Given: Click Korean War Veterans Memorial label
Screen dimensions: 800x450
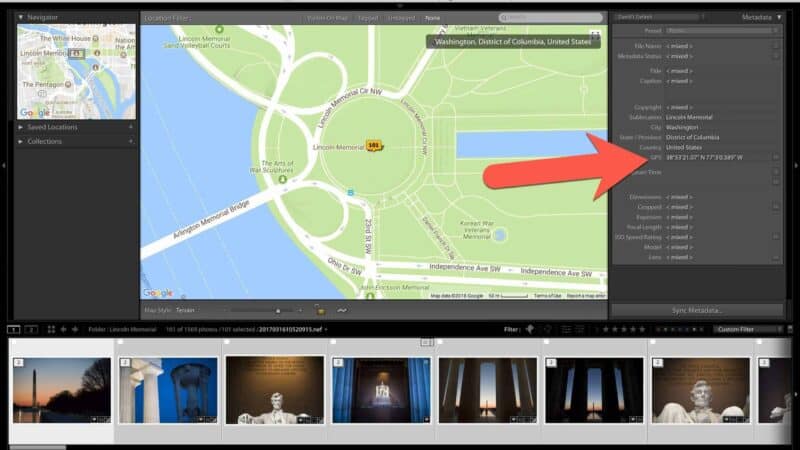Looking at the screenshot, I should click(x=477, y=230).
